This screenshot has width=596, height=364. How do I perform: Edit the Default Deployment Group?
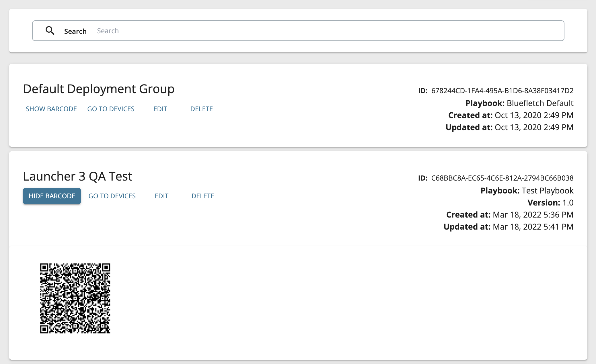tap(160, 109)
